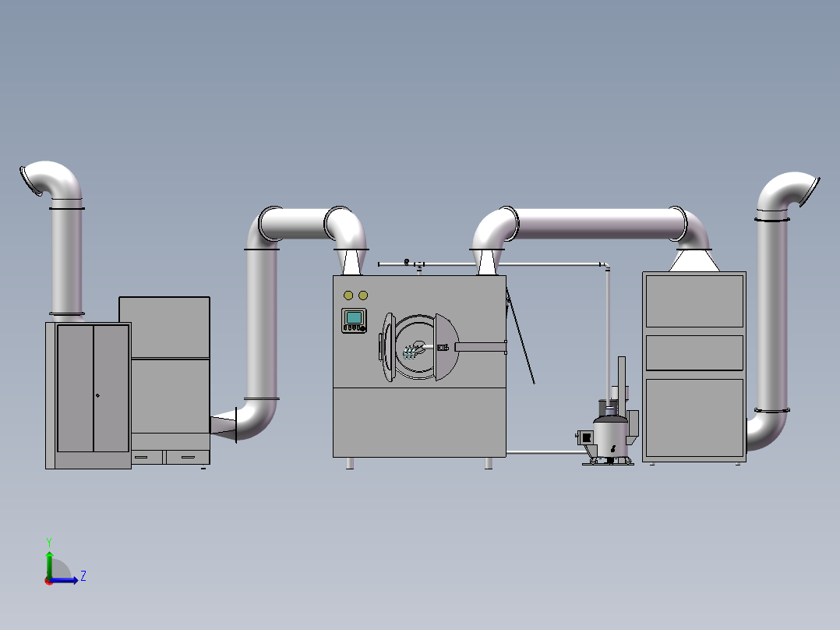Select the spray gun inside the drum
Image resolution: width=840 pixels, height=630 pixels.
(414, 350)
